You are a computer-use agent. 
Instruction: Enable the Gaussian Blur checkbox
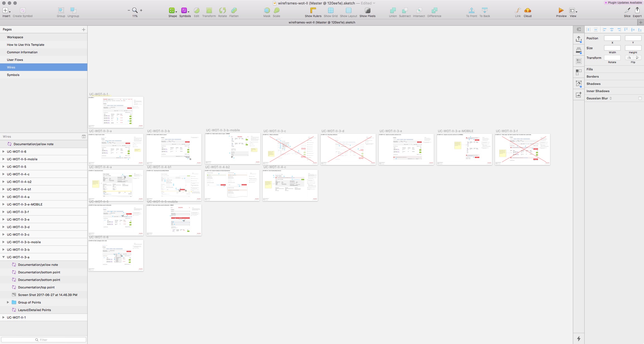click(640, 98)
